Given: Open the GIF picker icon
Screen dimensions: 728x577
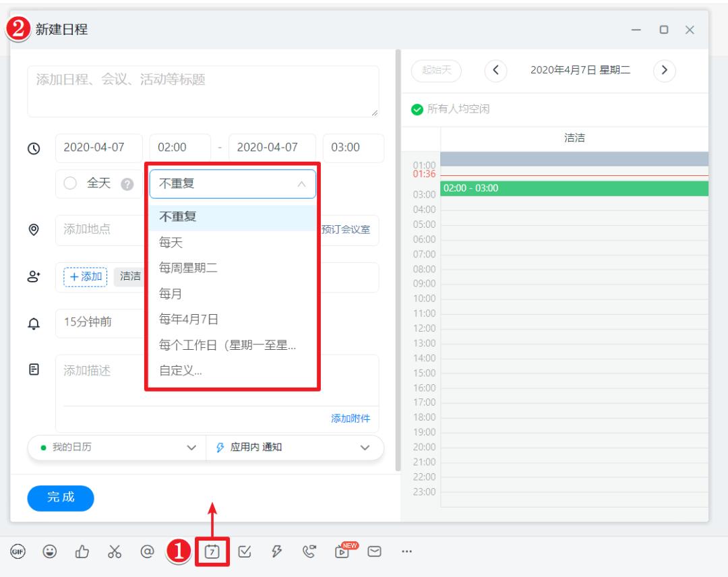Looking at the screenshot, I should point(18,551).
